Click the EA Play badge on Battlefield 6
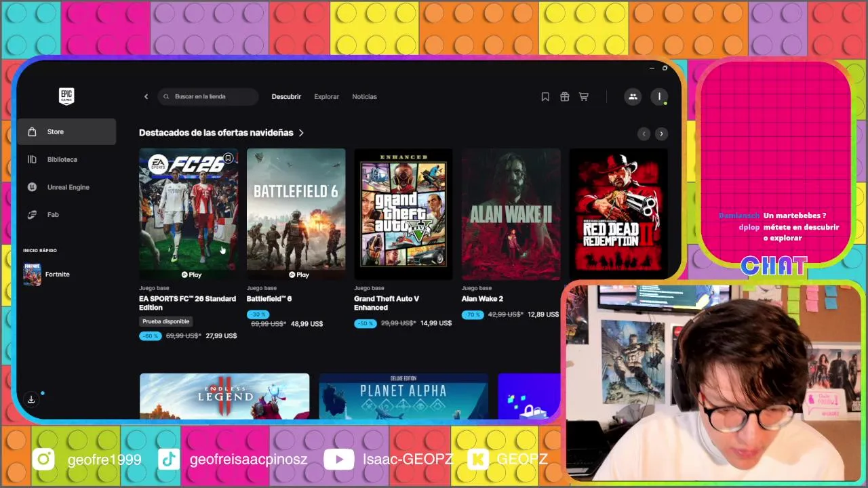 (299, 274)
